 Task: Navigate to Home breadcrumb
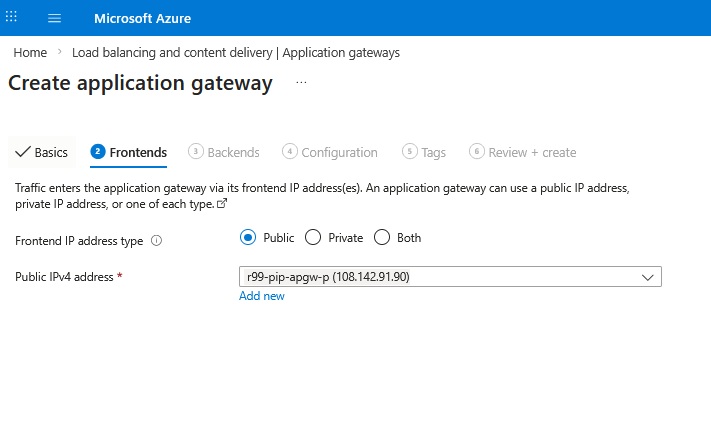point(30,52)
